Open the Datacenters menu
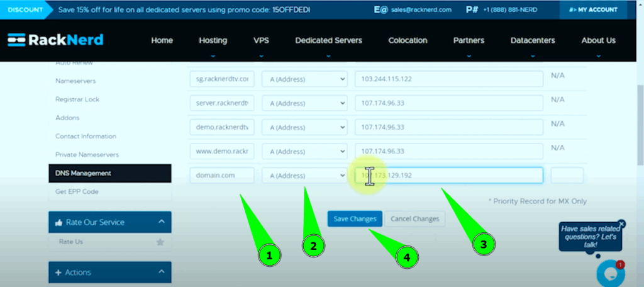 (533, 40)
